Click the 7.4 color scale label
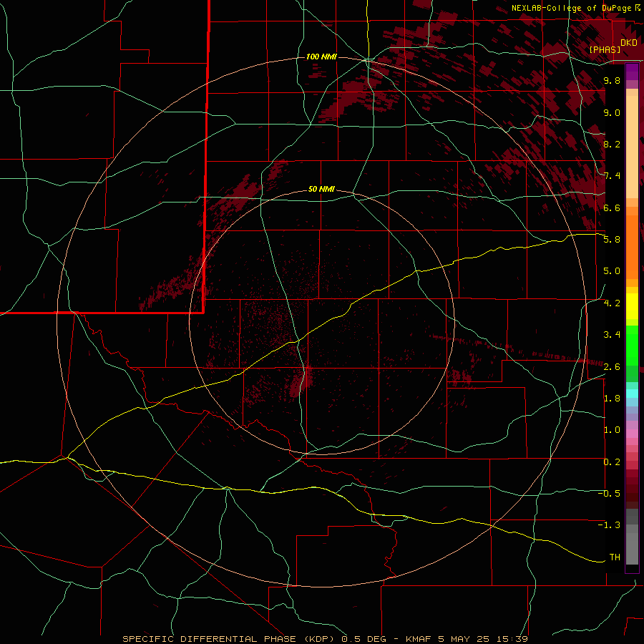This screenshot has width=644, height=644. click(x=612, y=176)
